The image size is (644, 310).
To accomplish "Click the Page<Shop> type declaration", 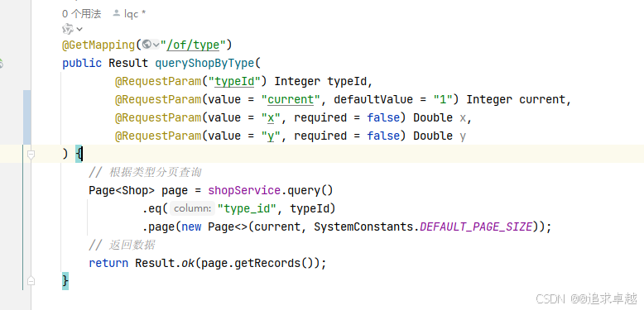I will [x=122, y=190].
